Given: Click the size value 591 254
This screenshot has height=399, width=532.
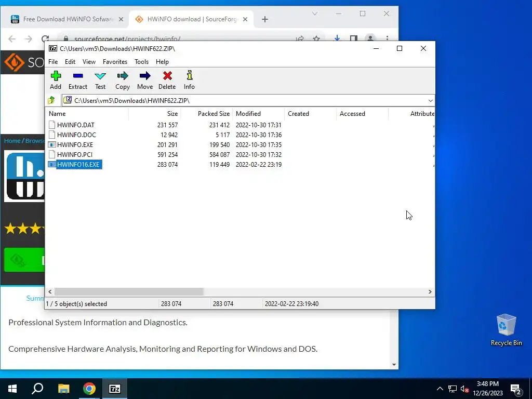Looking at the screenshot, I should pyautogui.click(x=168, y=154).
